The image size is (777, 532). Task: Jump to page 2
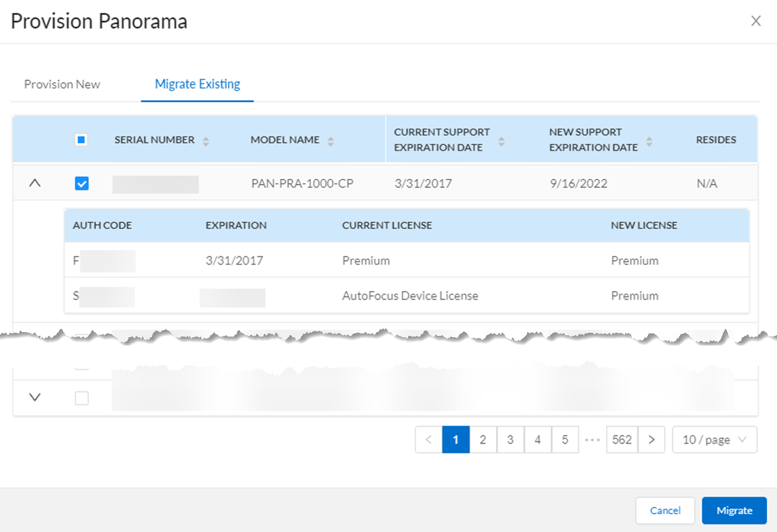[x=483, y=439]
